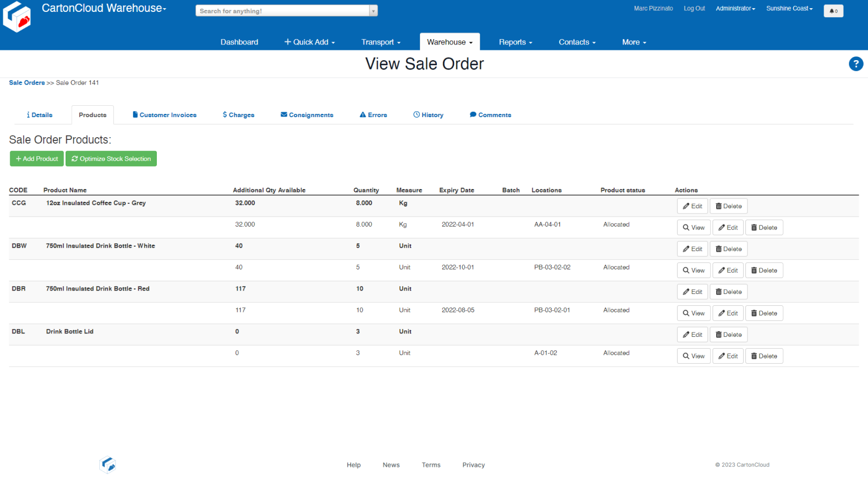The width and height of the screenshot is (868, 488).
Task: Switch to the Consignments tab
Action: [307, 115]
